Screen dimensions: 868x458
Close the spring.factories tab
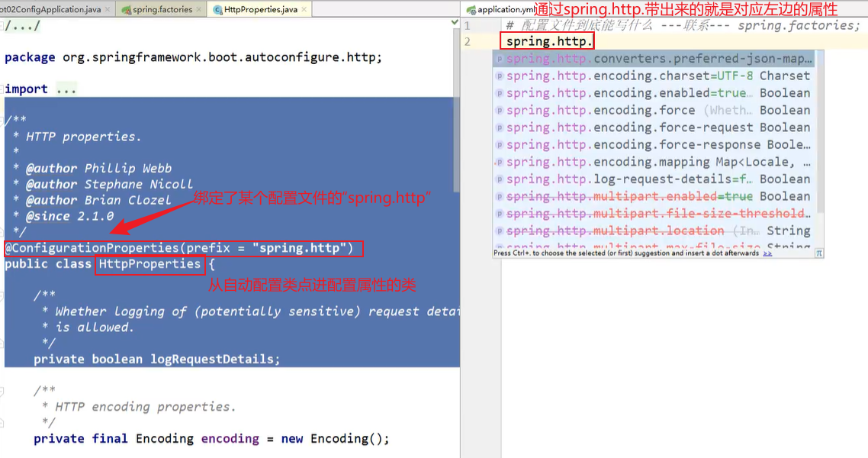(x=197, y=8)
